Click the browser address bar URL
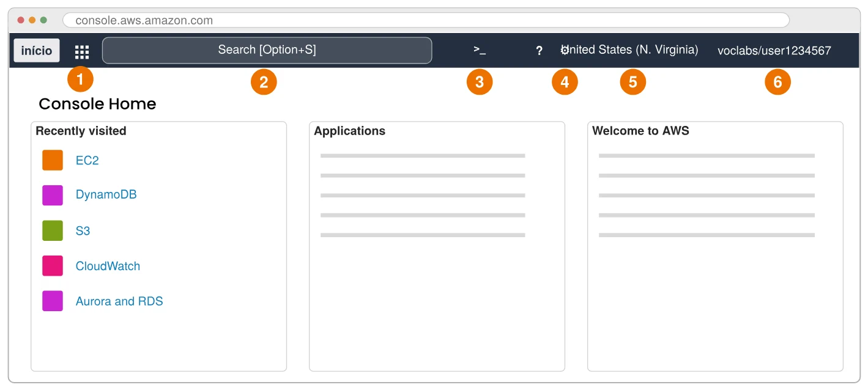868x390 pixels. (144, 20)
